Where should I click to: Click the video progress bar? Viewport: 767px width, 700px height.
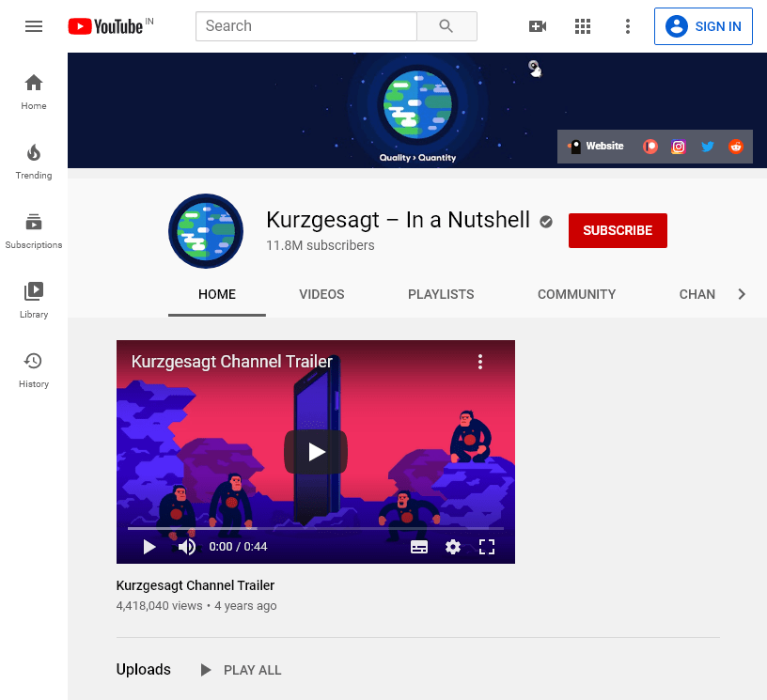(316, 528)
